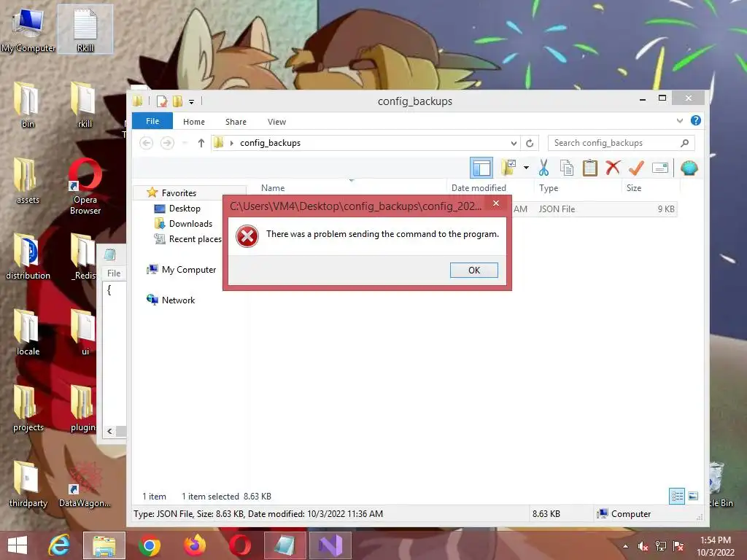The width and height of the screenshot is (747, 560).
Task: Open recent locations dropdown arrow
Action: [x=185, y=143]
